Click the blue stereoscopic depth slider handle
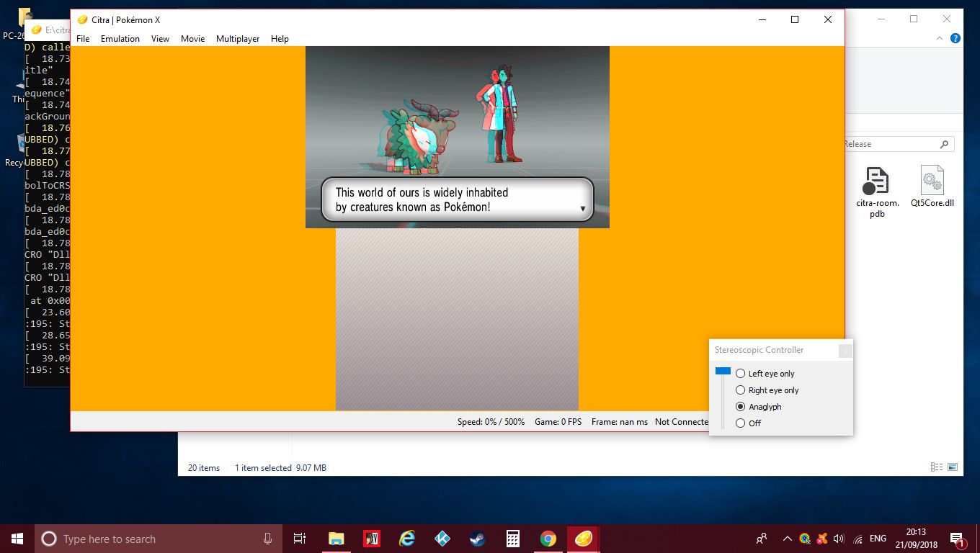 (x=723, y=372)
